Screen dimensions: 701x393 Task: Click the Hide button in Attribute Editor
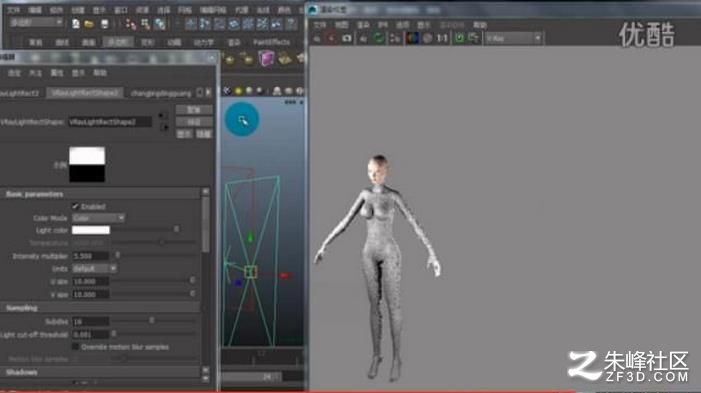pyautogui.click(x=204, y=134)
